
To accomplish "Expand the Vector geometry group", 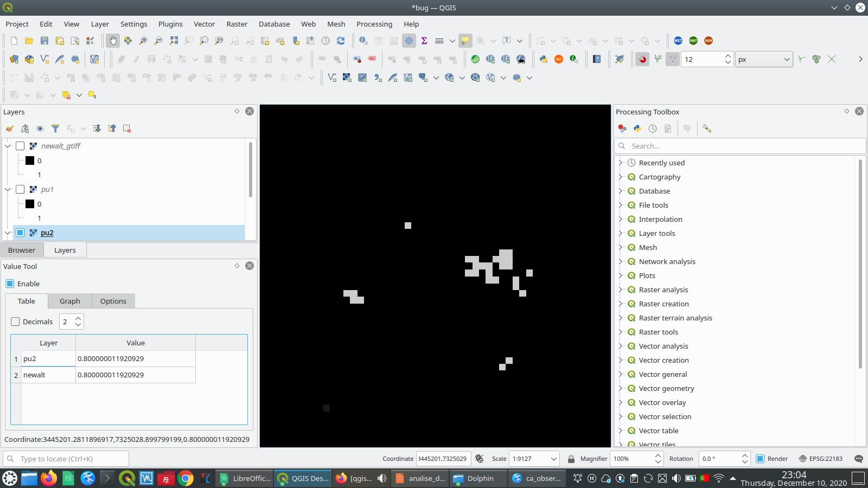I will tap(621, 388).
